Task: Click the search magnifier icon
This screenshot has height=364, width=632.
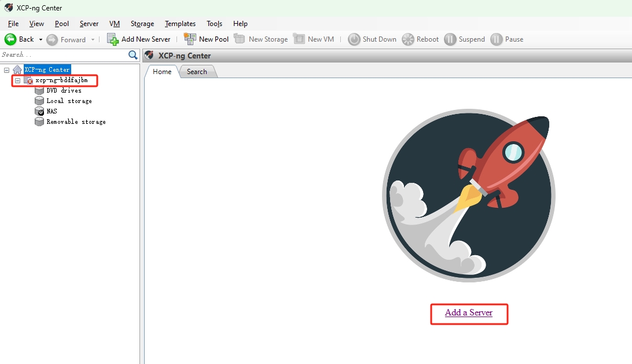Action: click(x=133, y=55)
